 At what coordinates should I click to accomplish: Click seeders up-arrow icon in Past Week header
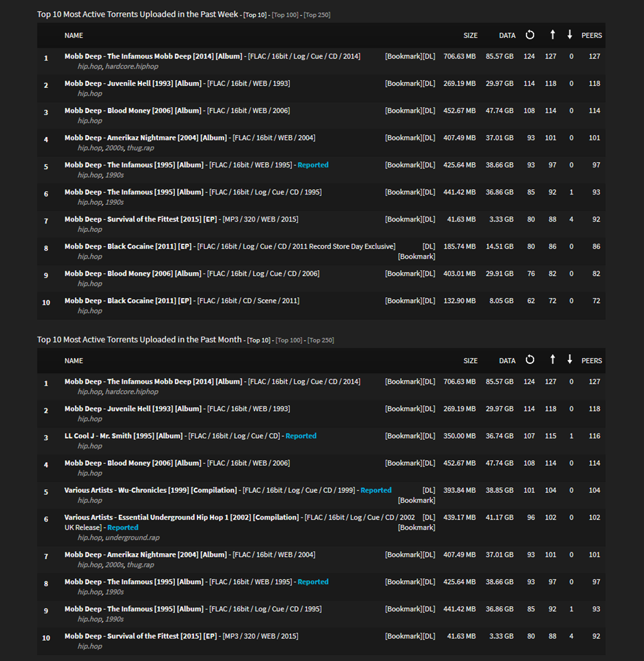(x=552, y=35)
